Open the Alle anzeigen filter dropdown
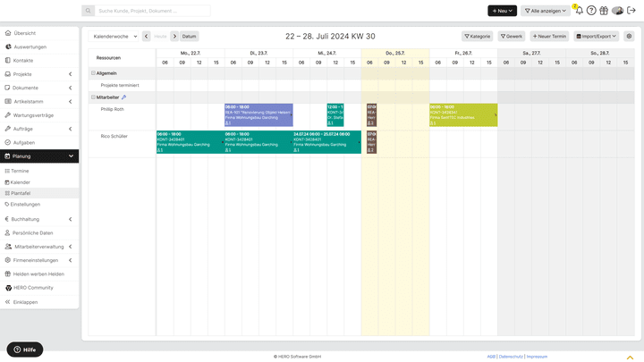This screenshot has height=362, width=644. tap(546, 11)
